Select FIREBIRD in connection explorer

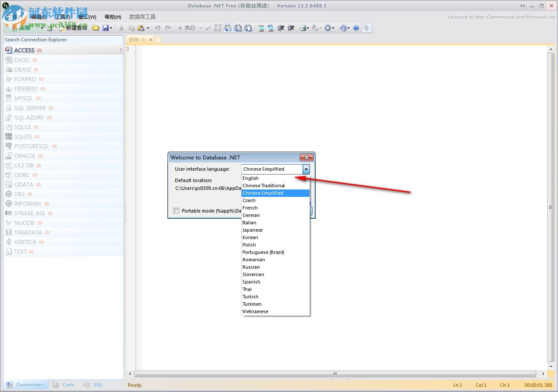click(64, 89)
